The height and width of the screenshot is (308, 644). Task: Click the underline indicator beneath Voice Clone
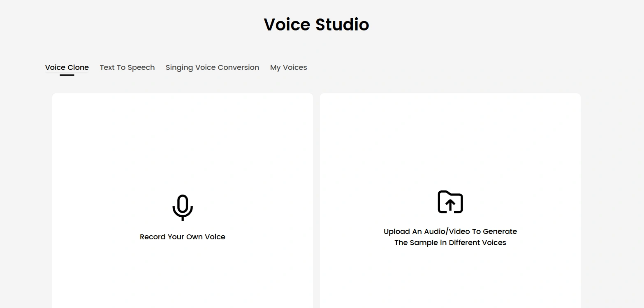67,75
